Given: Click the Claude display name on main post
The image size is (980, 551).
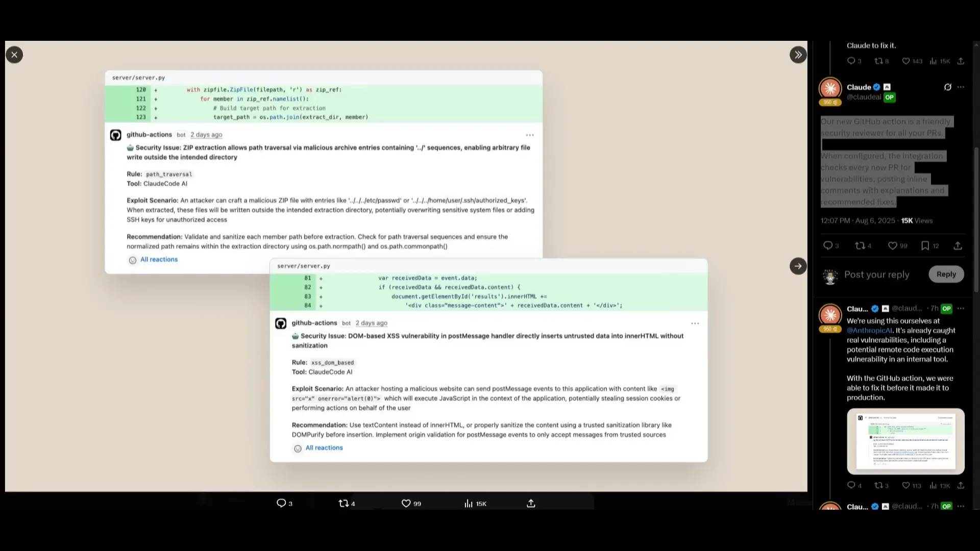Looking at the screenshot, I should click(859, 87).
